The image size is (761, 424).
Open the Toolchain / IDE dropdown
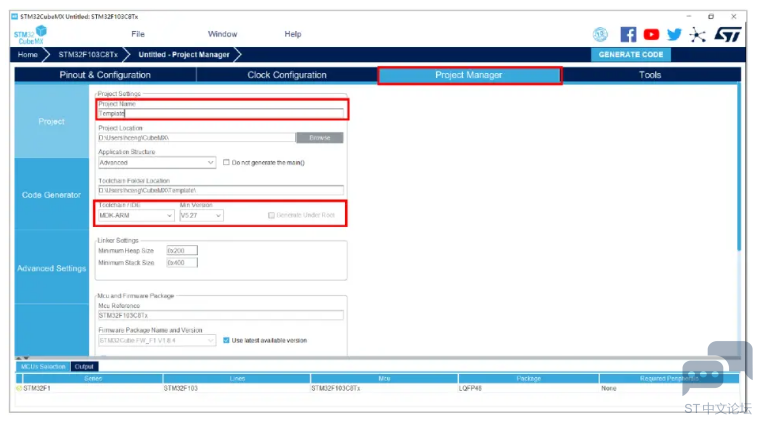pos(136,215)
